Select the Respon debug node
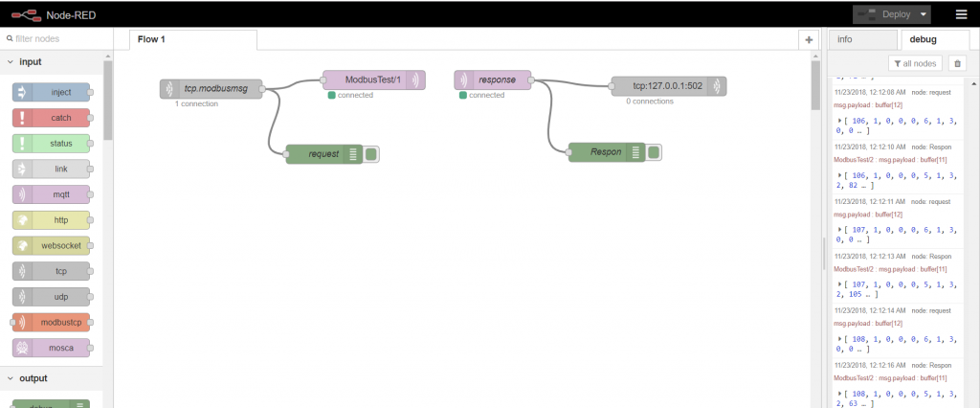This screenshot has height=408, width=980. pyautogui.click(x=606, y=152)
